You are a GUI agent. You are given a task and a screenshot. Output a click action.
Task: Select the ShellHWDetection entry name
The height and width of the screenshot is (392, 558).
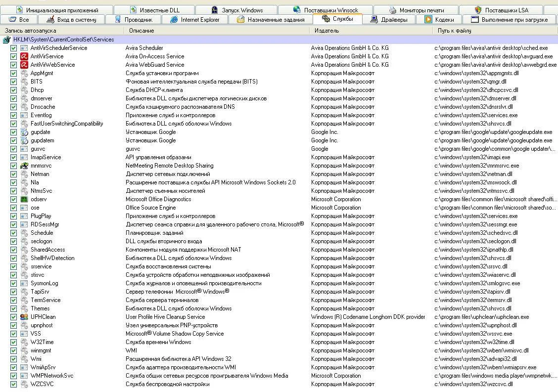[x=52, y=258]
